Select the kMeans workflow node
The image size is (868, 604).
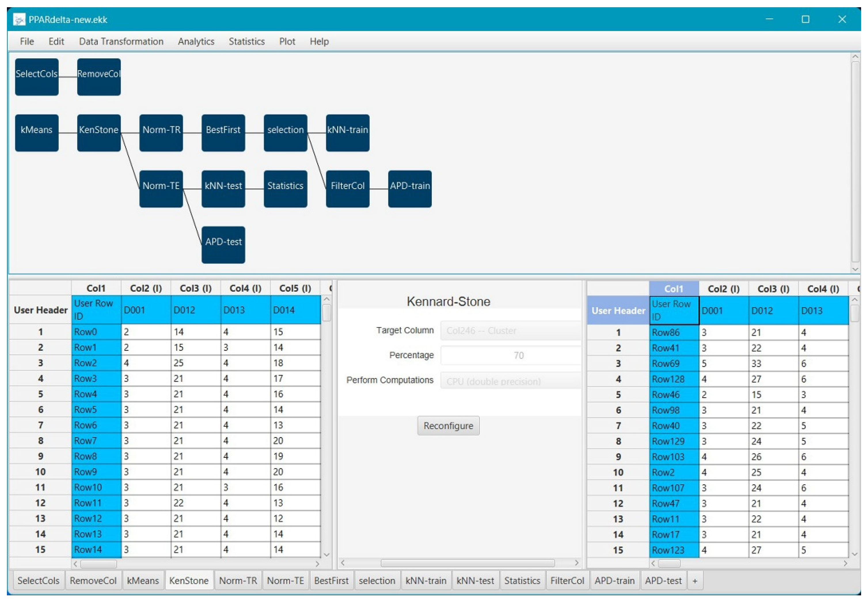tap(37, 133)
